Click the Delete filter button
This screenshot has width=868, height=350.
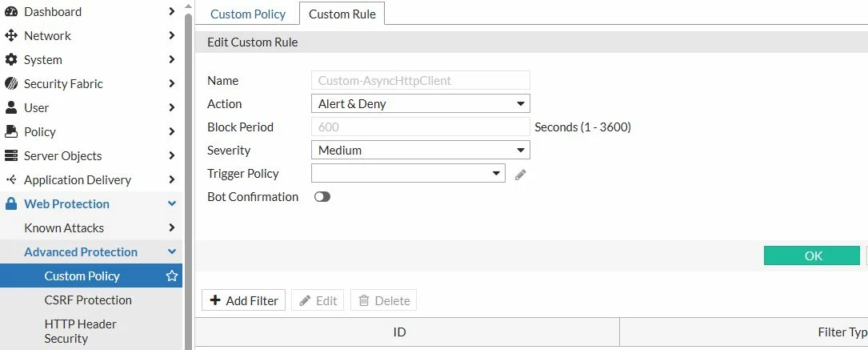point(384,300)
